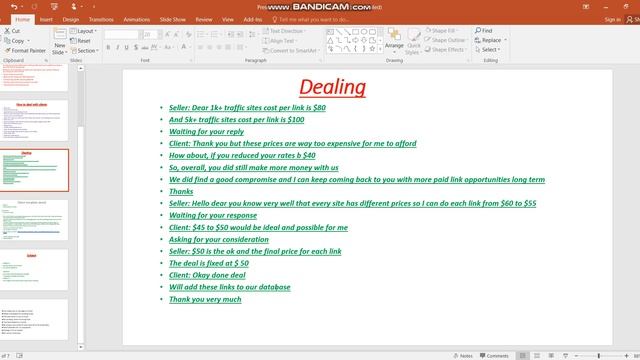Select the Format Painter brush

[7, 51]
